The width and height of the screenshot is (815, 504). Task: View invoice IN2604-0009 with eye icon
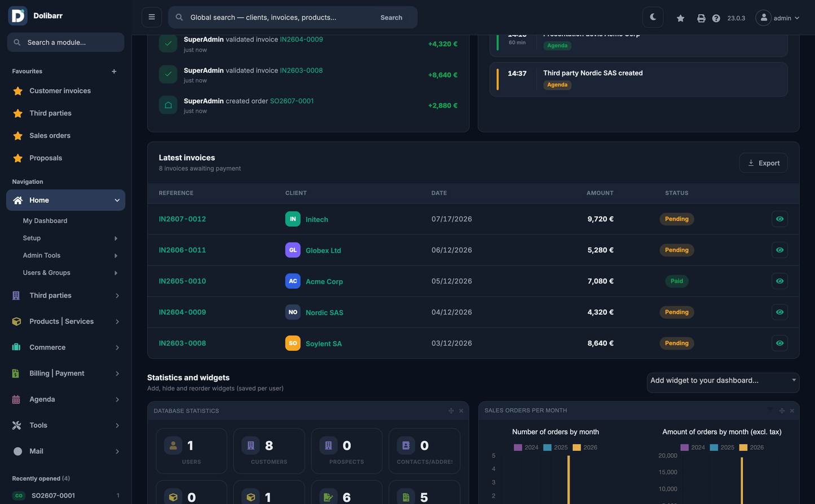(x=779, y=312)
